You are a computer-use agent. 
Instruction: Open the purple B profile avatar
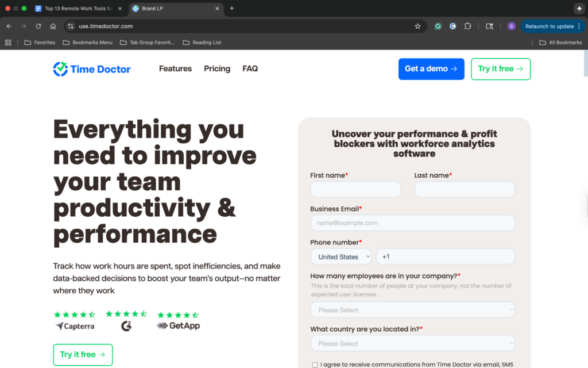(x=511, y=26)
